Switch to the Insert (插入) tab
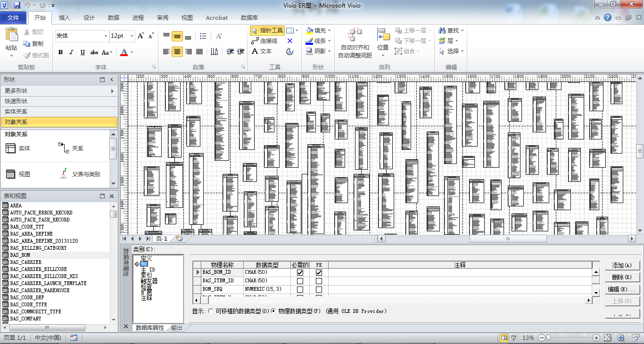The image size is (644, 344). [x=65, y=18]
